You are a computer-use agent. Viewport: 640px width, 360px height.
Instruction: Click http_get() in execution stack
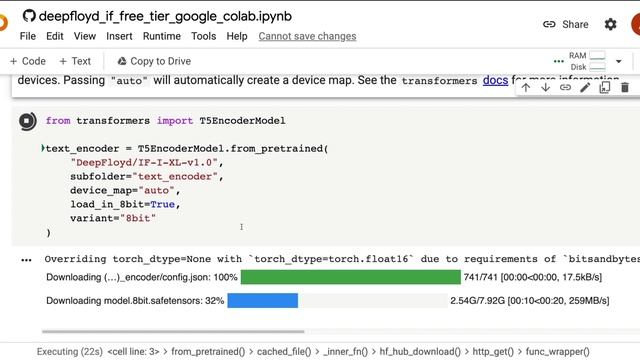[493, 351]
